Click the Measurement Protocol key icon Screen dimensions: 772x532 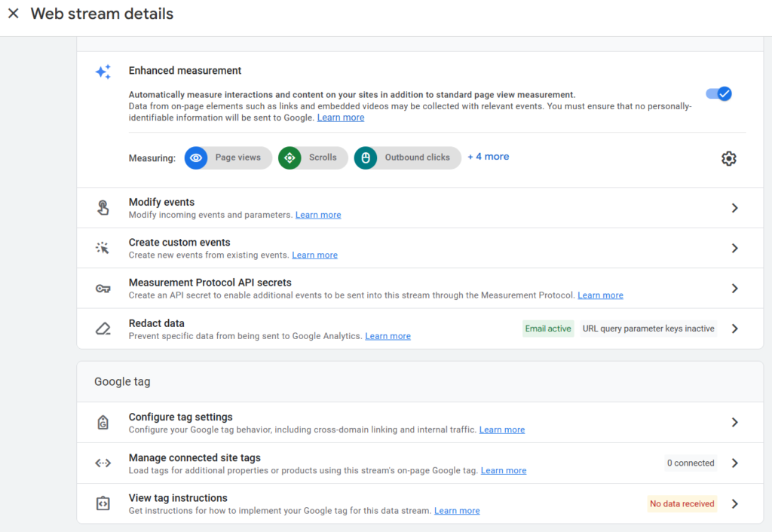click(x=103, y=289)
